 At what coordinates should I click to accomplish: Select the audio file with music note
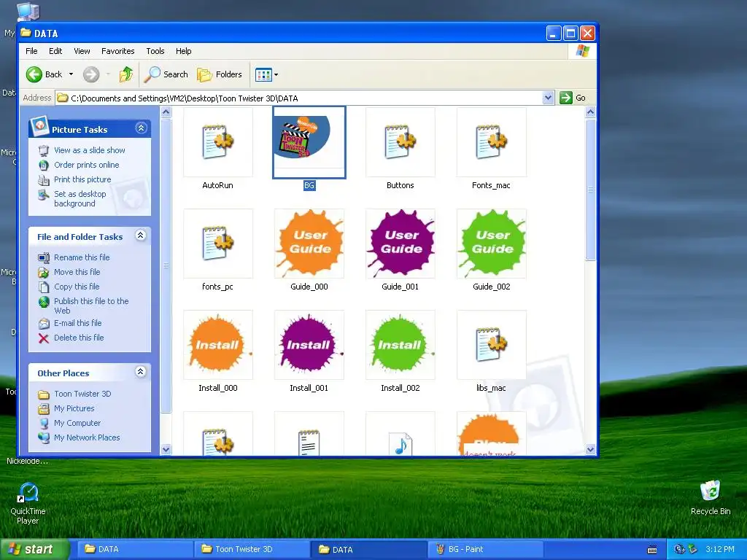tap(400, 433)
